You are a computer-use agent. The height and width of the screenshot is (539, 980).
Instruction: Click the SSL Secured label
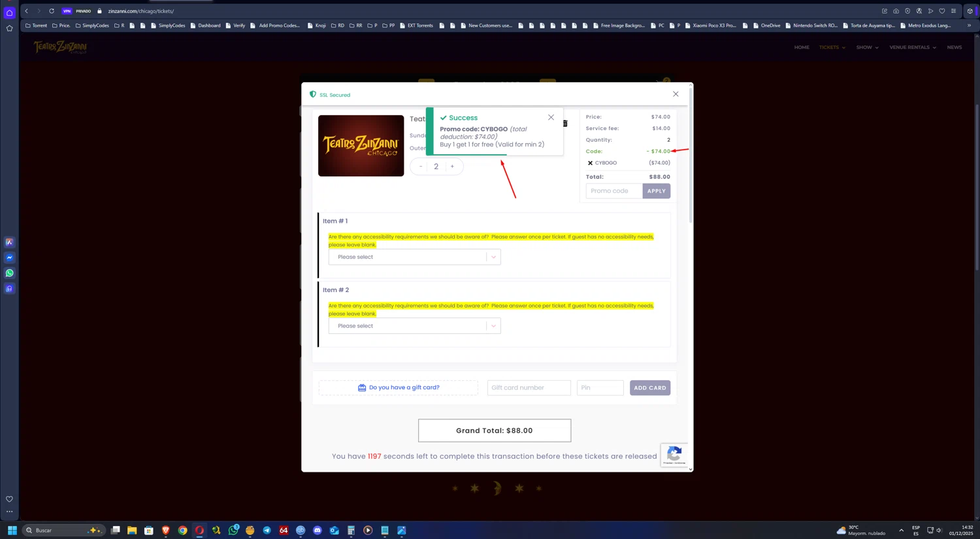(335, 95)
